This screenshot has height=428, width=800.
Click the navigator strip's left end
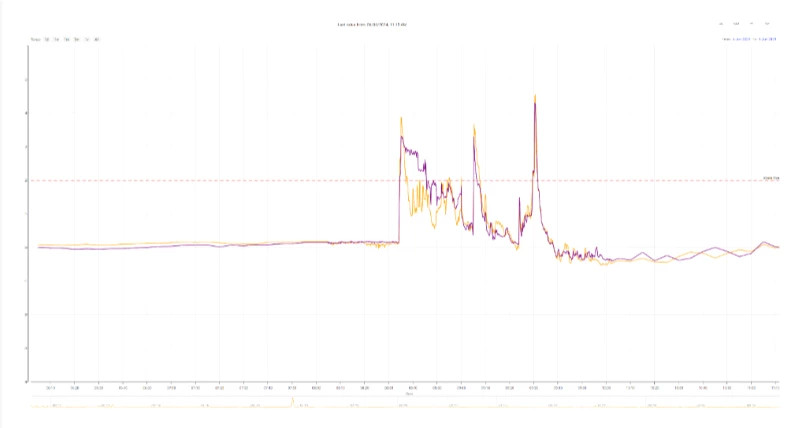pos(33,404)
